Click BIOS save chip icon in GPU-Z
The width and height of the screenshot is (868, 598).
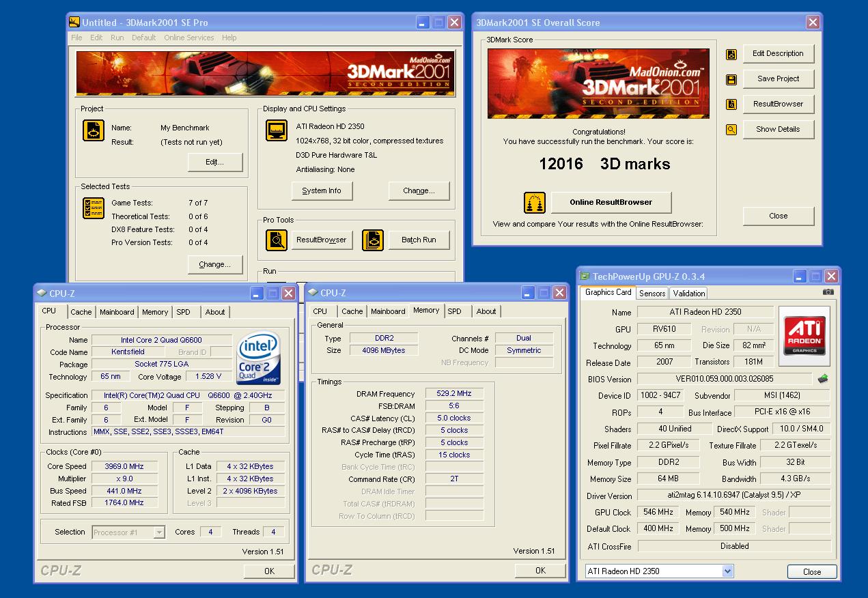click(823, 378)
